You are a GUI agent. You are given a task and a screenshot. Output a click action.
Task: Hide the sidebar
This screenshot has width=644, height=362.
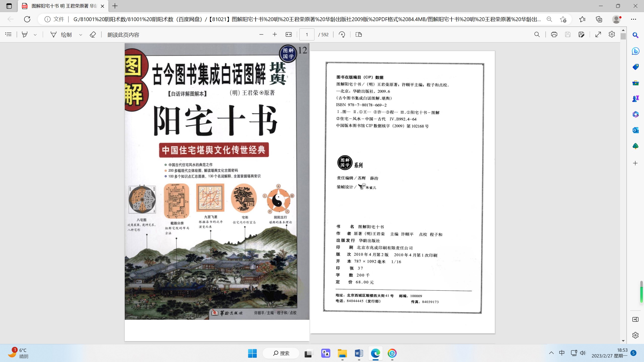tap(635, 319)
